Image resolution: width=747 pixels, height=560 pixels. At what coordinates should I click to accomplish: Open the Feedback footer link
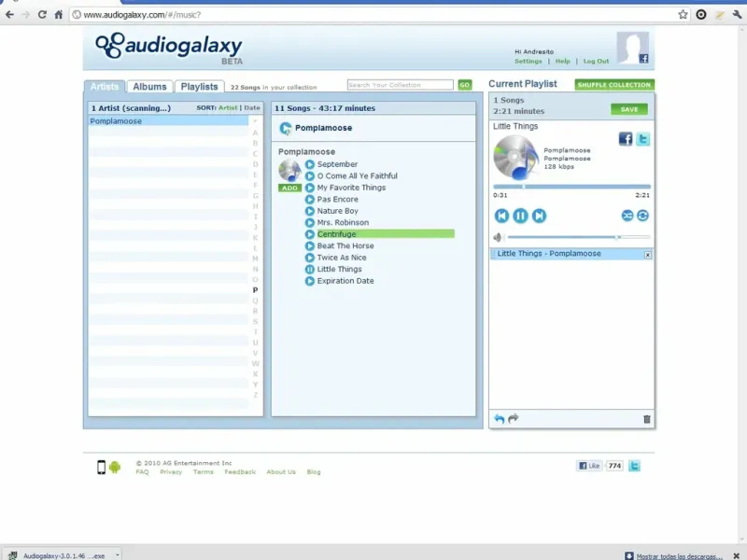point(240,472)
